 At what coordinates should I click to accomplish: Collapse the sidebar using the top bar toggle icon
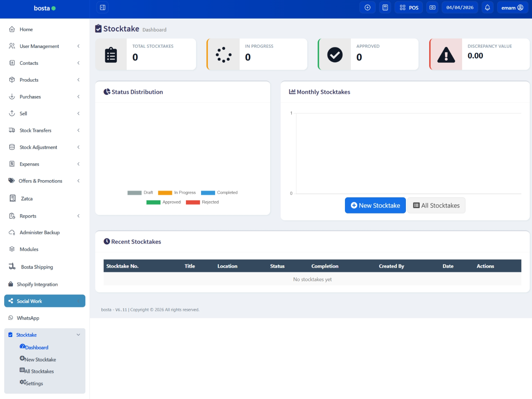click(x=102, y=8)
